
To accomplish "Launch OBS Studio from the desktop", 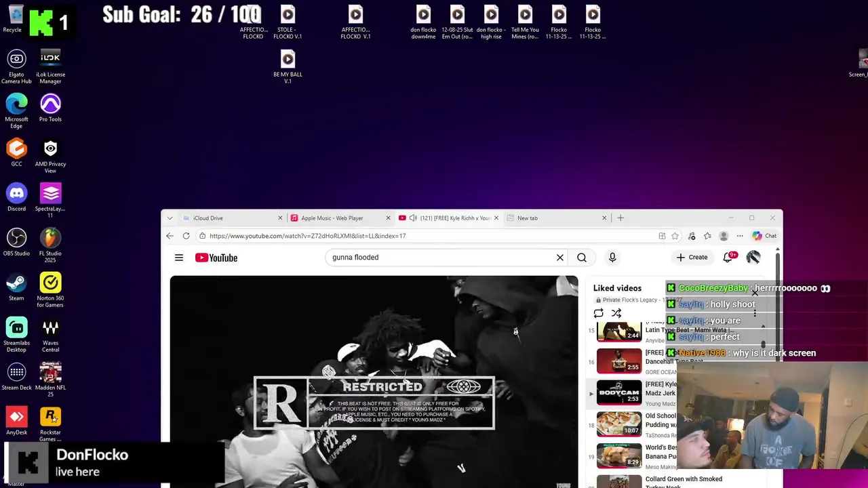I will (x=16, y=243).
